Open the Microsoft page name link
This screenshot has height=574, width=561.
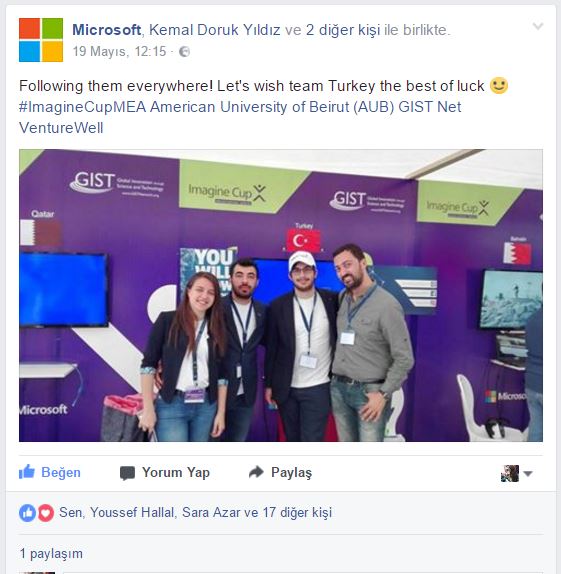107,30
